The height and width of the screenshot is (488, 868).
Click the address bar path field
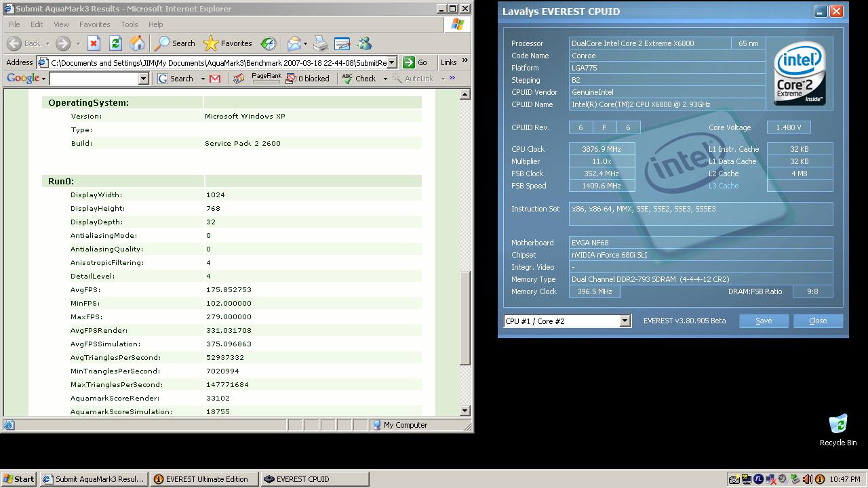click(x=212, y=62)
